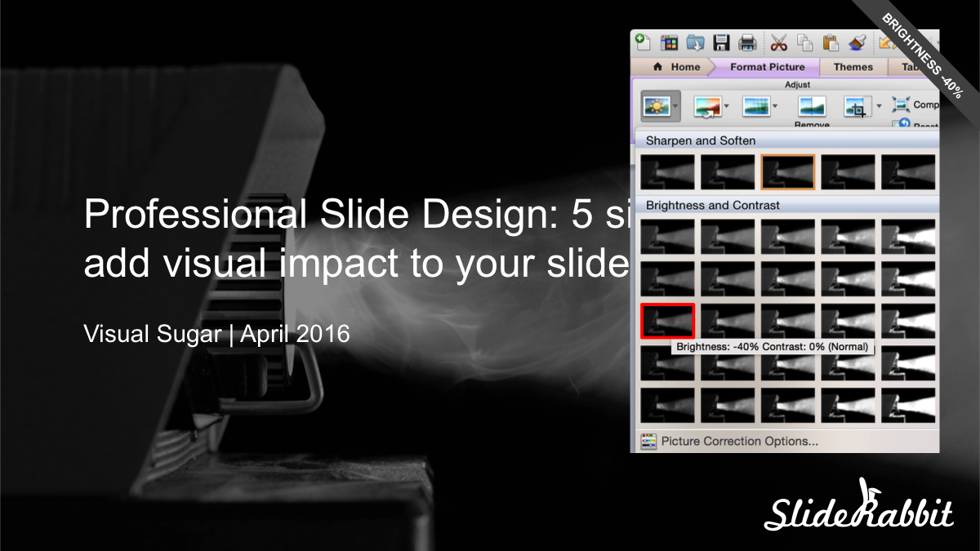Apply Format Painter with the brush icon
Screen dimensions: 980x551
click(856, 42)
